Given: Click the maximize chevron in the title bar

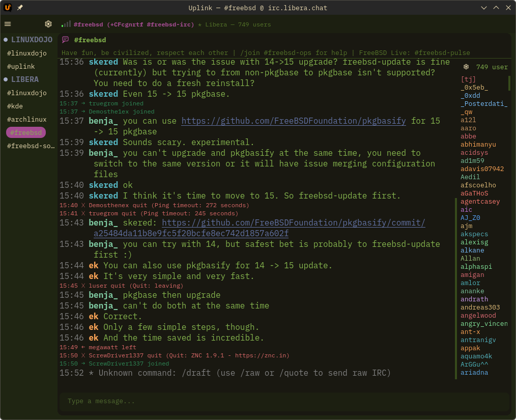Looking at the screenshot, I should click(x=496, y=8).
